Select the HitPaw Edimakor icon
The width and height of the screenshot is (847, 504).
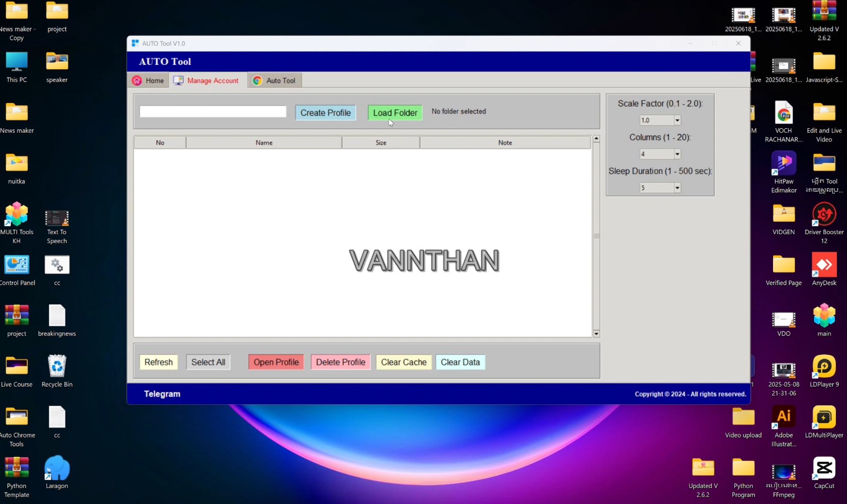pyautogui.click(x=783, y=164)
